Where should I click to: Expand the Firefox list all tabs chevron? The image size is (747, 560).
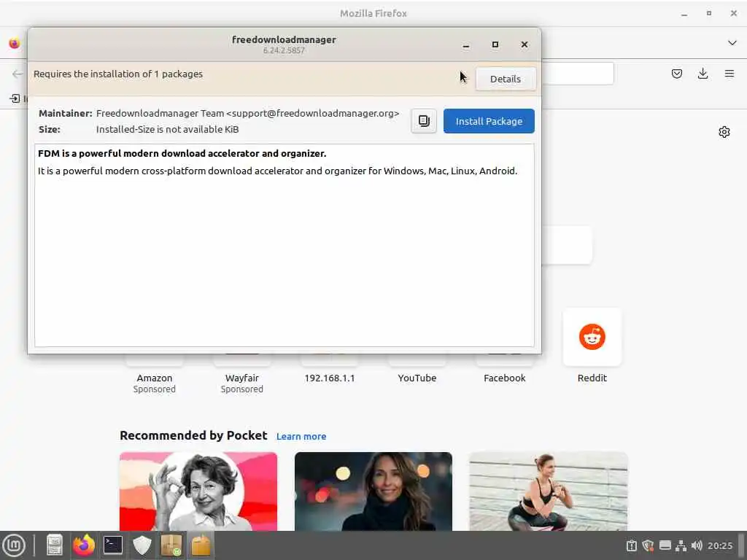[x=732, y=43]
